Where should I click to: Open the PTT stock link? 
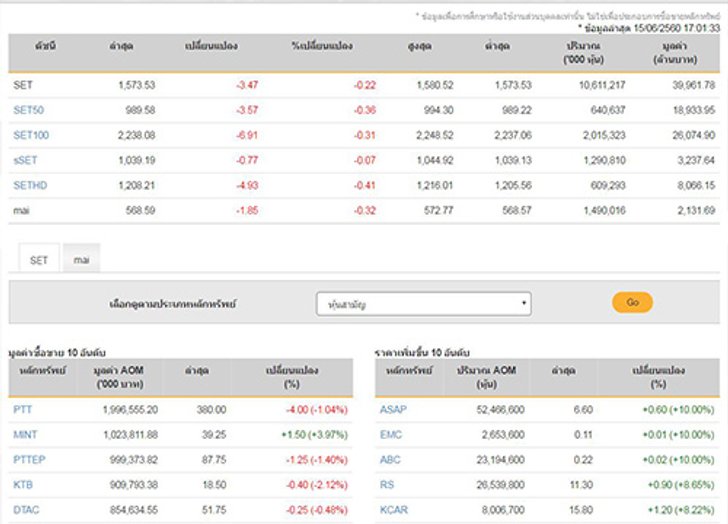tap(22, 409)
